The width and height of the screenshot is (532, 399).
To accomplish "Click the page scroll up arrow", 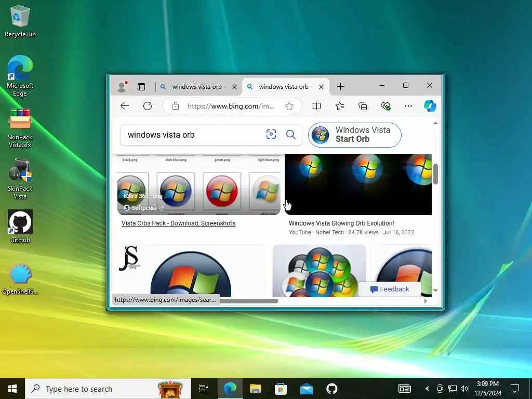I will click(x=436, y=123).
